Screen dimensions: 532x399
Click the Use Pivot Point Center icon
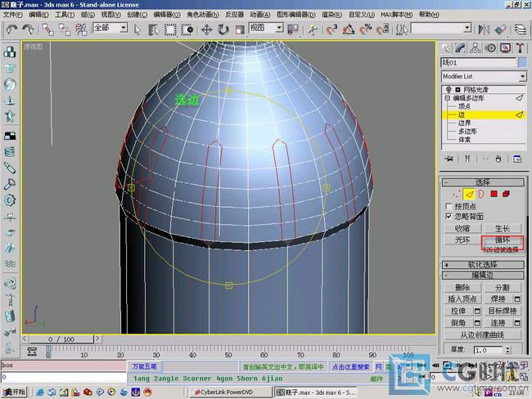click(x=293, y=29)
